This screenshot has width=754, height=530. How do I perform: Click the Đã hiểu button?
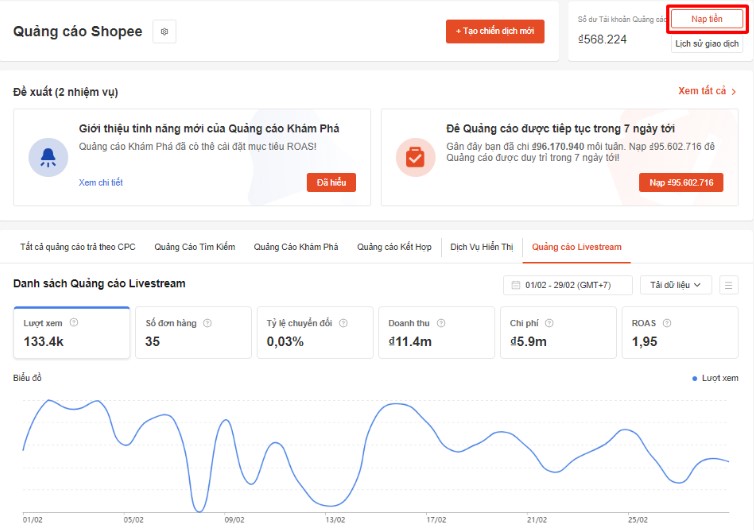pyautogui.click(x=331, y=183)
